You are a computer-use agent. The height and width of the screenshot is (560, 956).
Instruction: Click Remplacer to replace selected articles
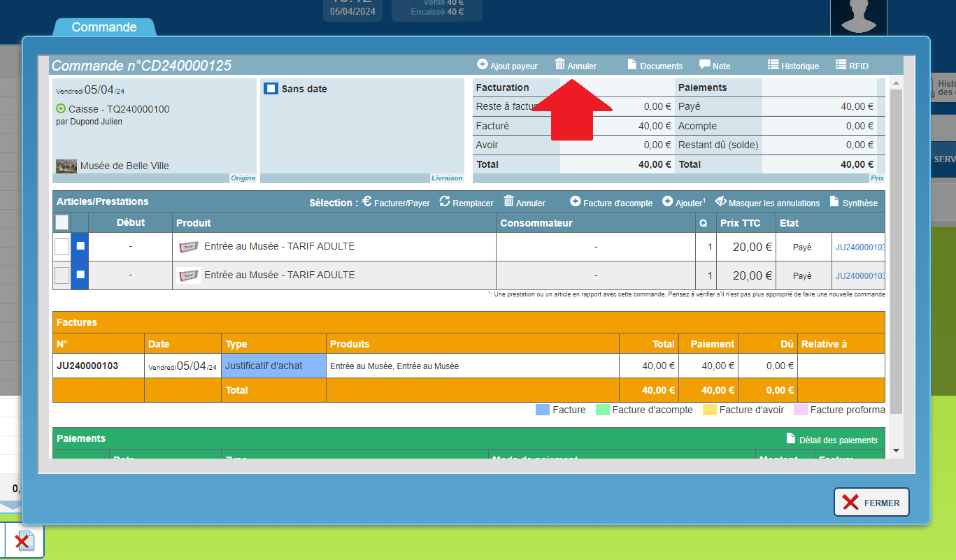click(466, 203)
